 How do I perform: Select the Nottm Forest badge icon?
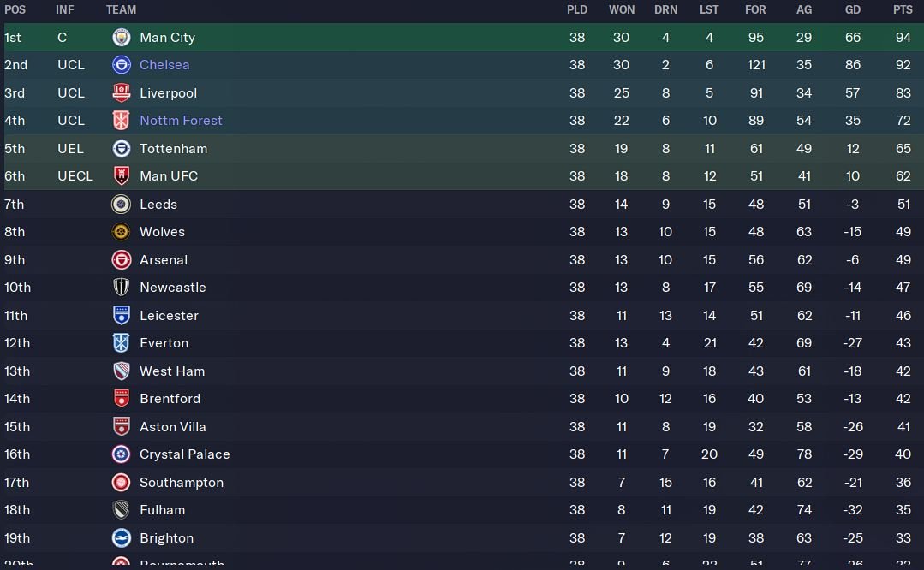[121, 121]
